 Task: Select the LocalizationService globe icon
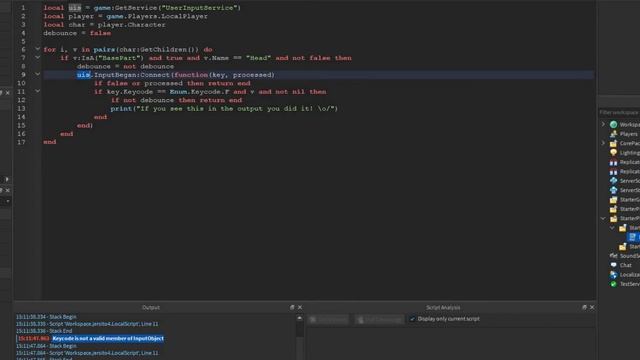point(613,275)
